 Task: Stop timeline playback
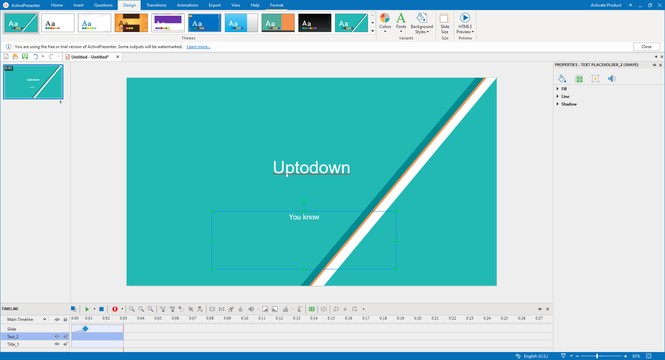[x=101, y=309]
